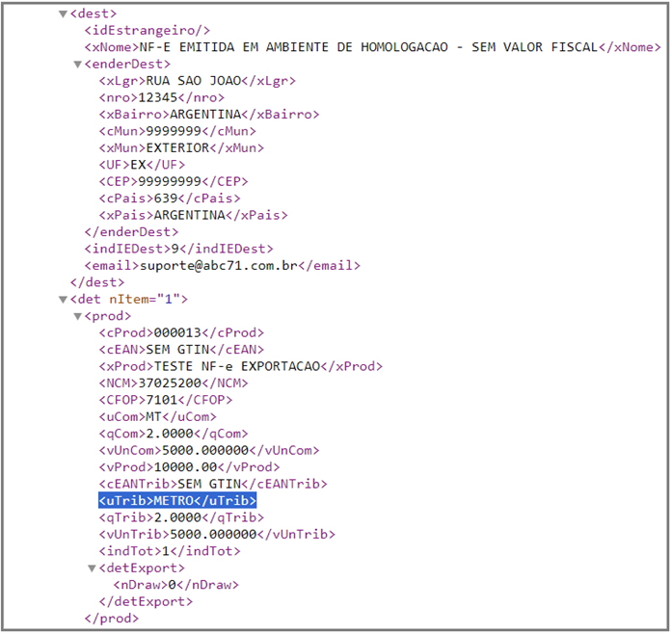Click the xProd TESTE NF-e EXPORTACAO line
The image size is (672, 634).
[241, 366]
